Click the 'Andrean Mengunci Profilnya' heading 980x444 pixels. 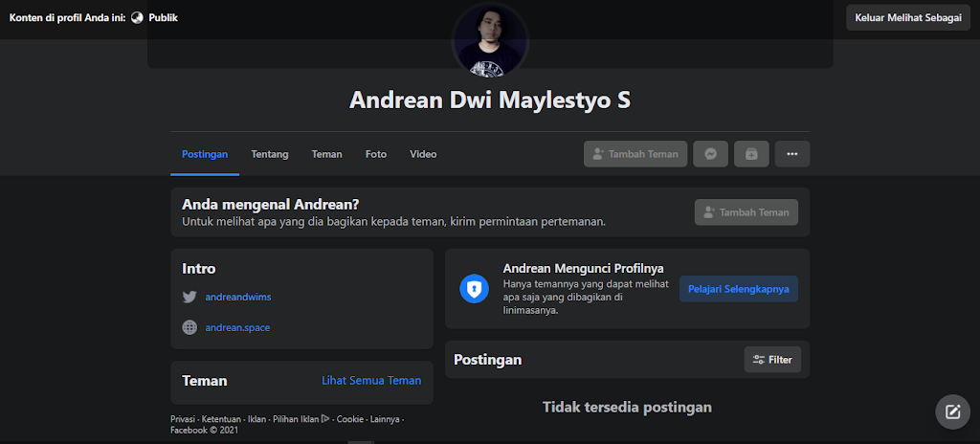tap(583, 268)
